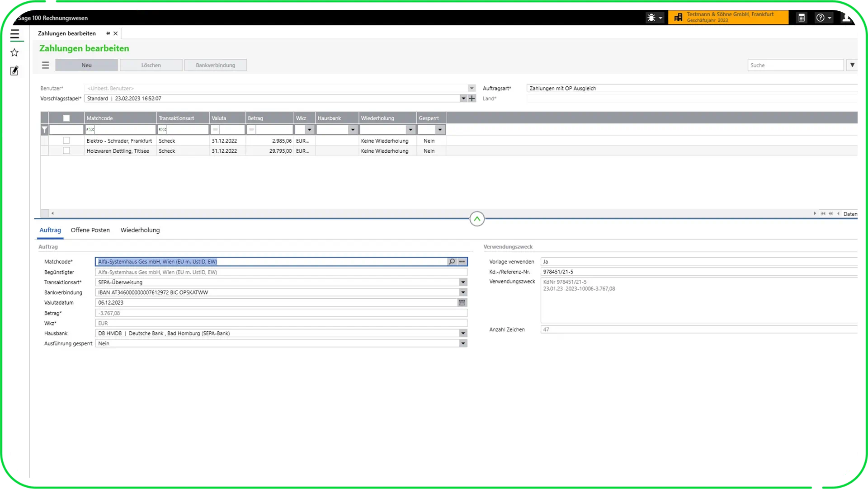Click the edit note icon in sidebar
This screenshot has height=489, width=868.
[x=14, y=71]
